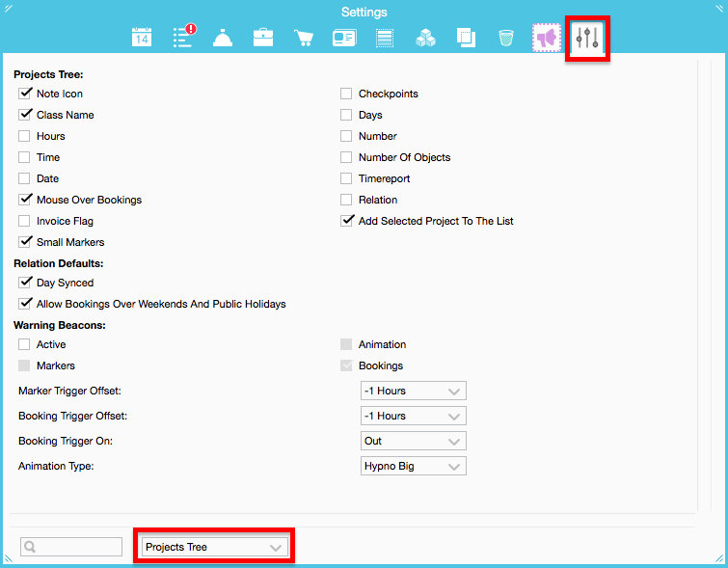Click the disabled Markers checkbox
The height and width of the screenshot is (568, 728).
pyautogui.click(x=24, y=365)
